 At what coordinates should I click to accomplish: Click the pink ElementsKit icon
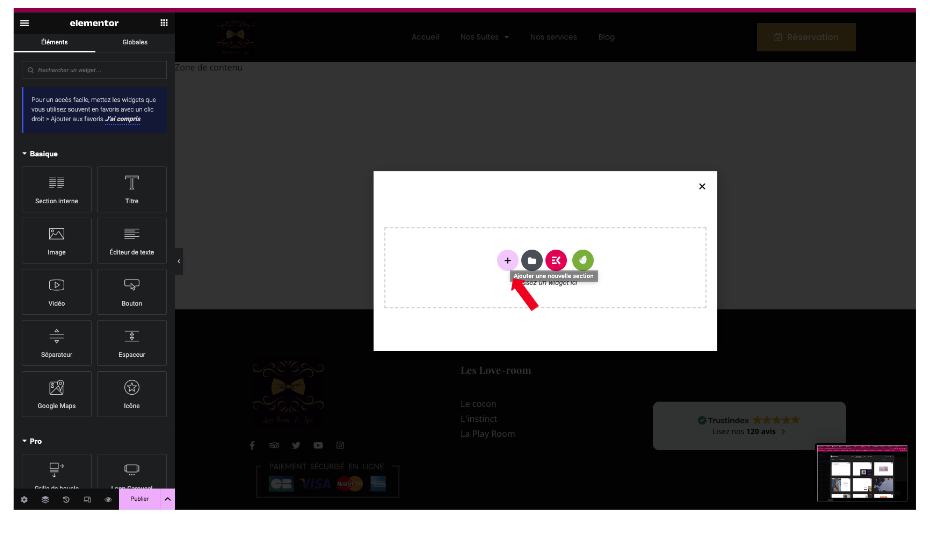point(557,260)
